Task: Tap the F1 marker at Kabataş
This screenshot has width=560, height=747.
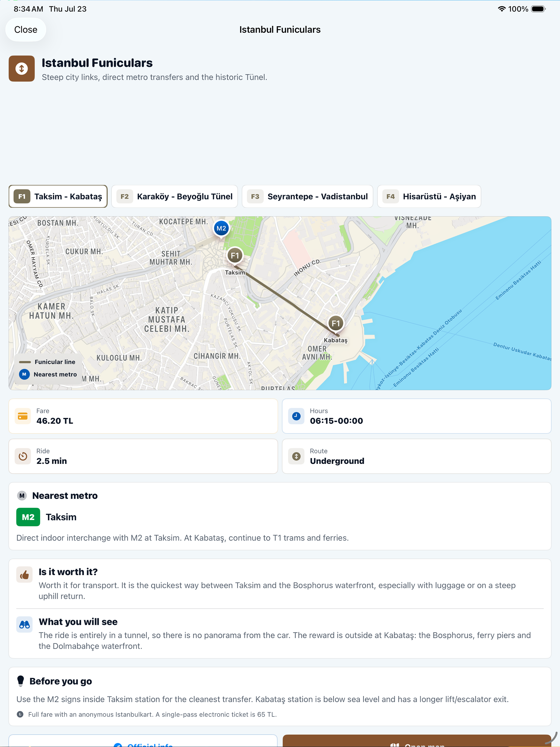Action: [x=336, y=323]
